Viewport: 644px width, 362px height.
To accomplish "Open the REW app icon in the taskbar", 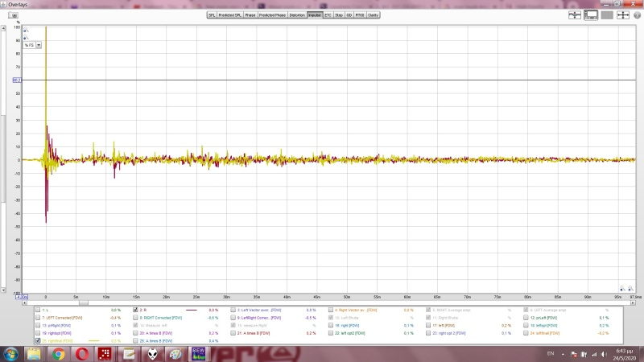I will coord(198,354).
